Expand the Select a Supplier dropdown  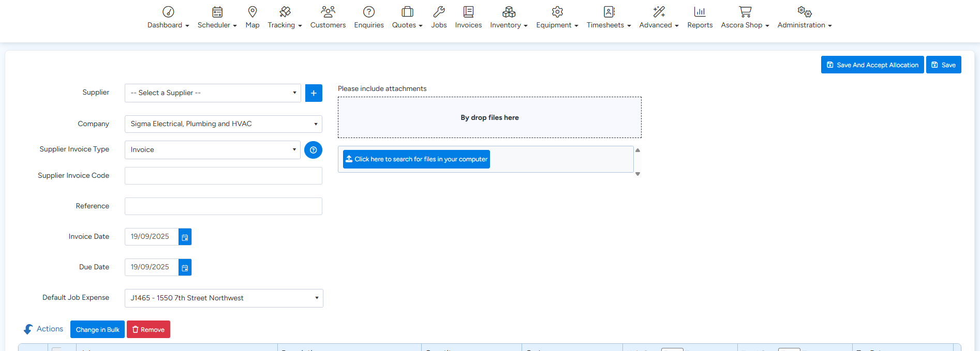point(213,93)
